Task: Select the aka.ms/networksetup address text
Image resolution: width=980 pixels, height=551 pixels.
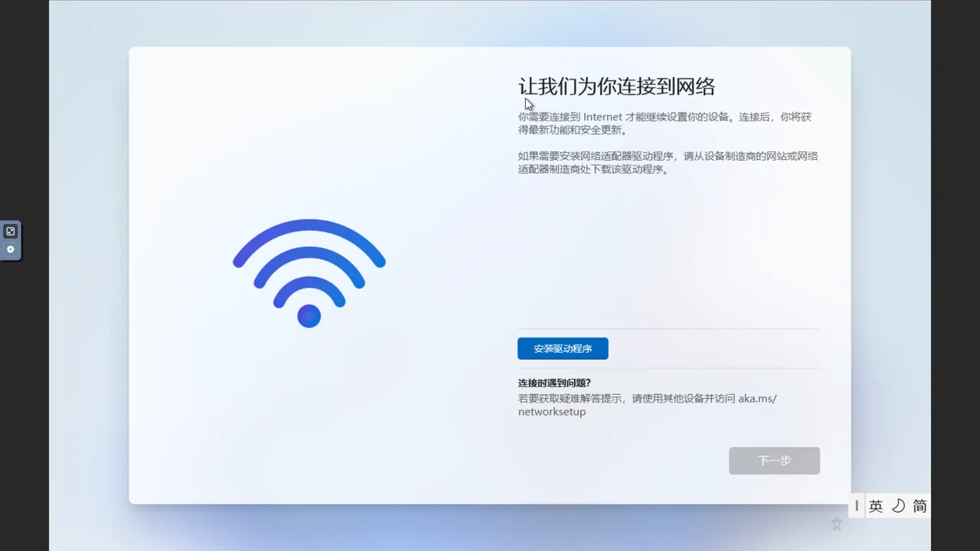Action: pyautogui.click(x=647, y=405)
